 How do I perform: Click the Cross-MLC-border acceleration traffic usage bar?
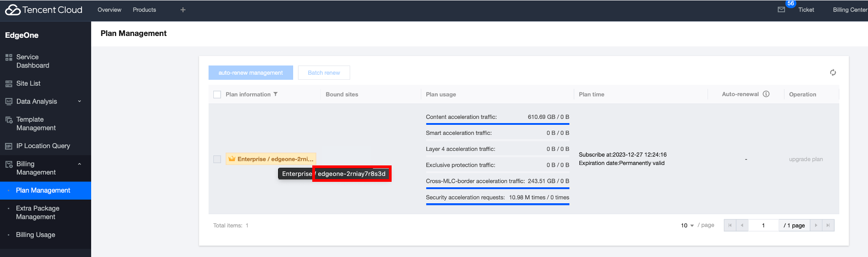click(497, 188)
